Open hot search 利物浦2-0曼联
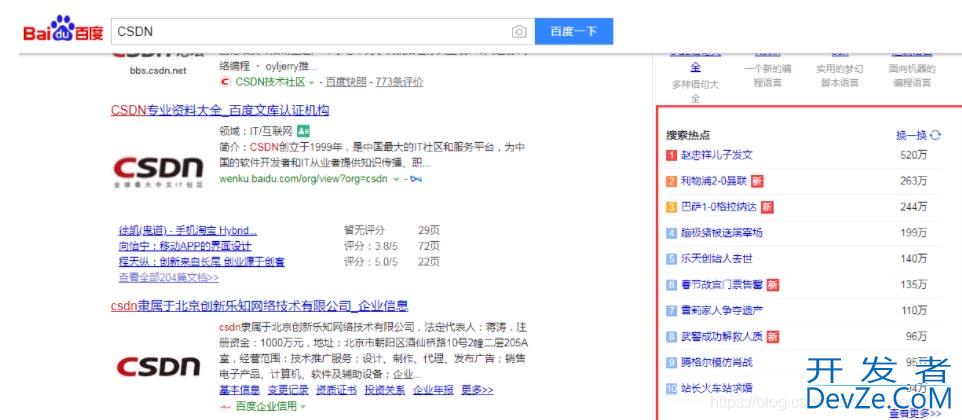 click(714, 181)
